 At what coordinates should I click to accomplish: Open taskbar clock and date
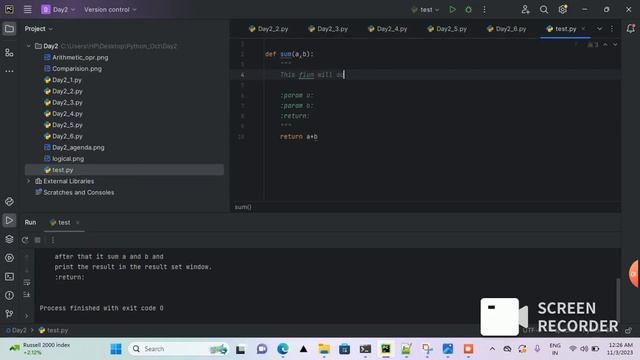point(619,349)
